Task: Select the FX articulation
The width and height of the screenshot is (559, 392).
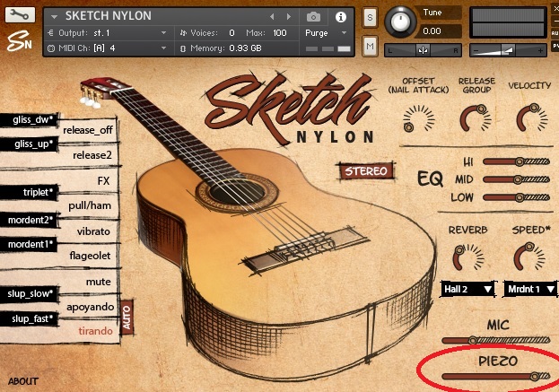Action: (x=103, y=181)
